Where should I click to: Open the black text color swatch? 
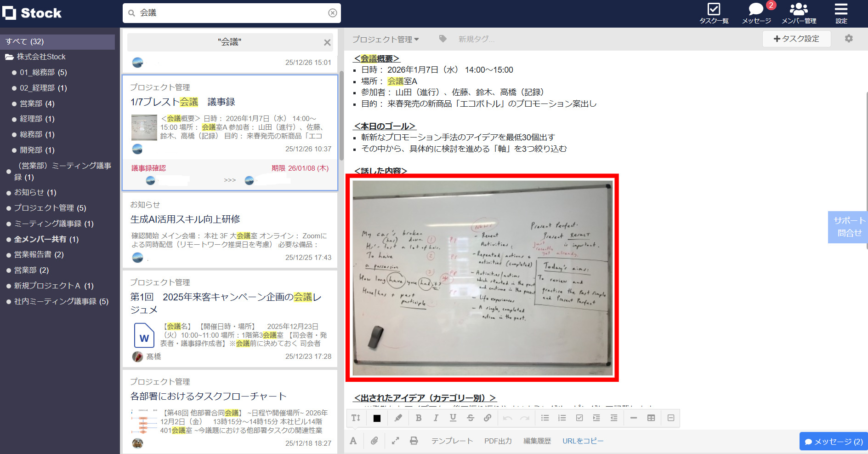tap(377, 418)
